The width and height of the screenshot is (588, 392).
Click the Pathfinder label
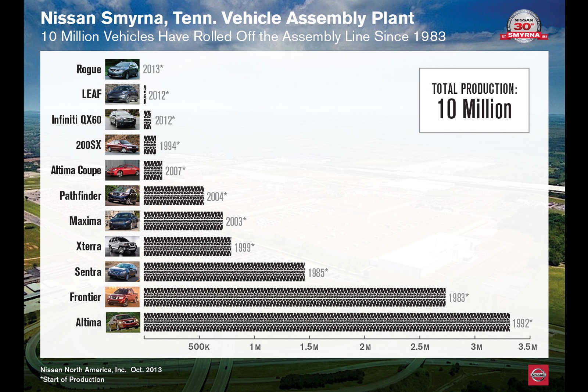(x=80, y=196)
